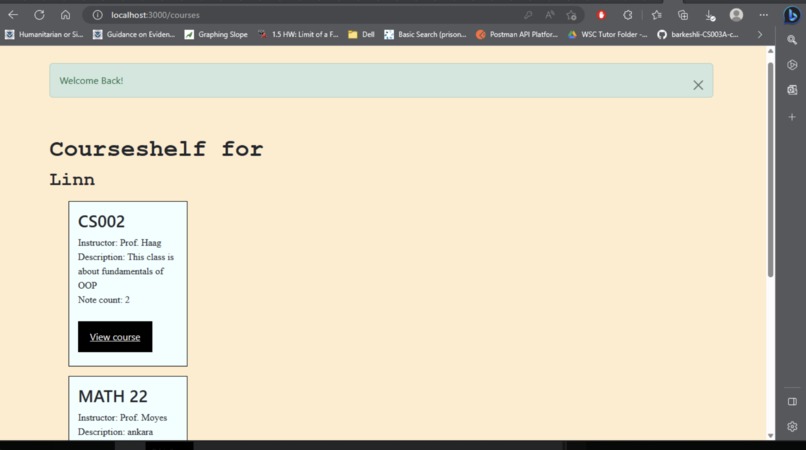Viewport: 806px width, 450px height.
Task: Open the WSC Tutor Folder bookmark
Action: tap(608, 34)
